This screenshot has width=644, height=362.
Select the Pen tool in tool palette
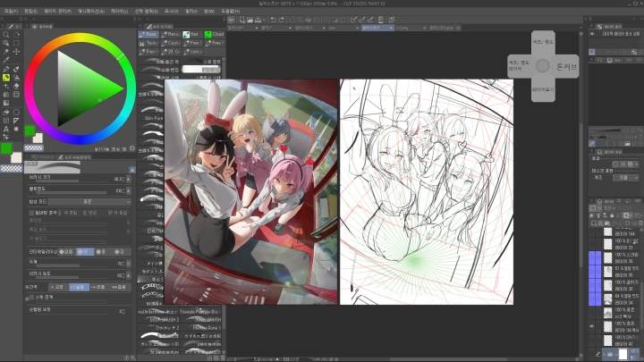(x=5, y=69)
